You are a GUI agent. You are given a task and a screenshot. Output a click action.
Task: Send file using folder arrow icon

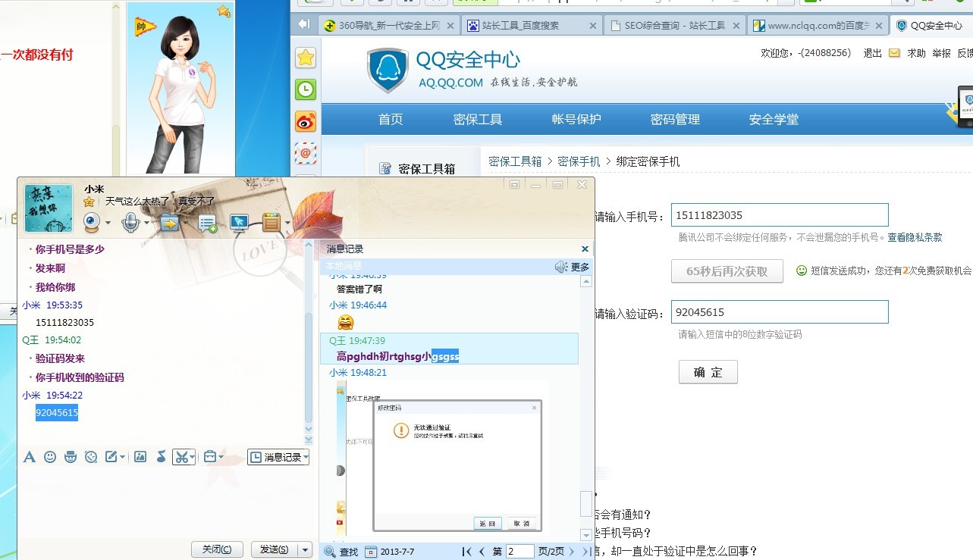168,222
